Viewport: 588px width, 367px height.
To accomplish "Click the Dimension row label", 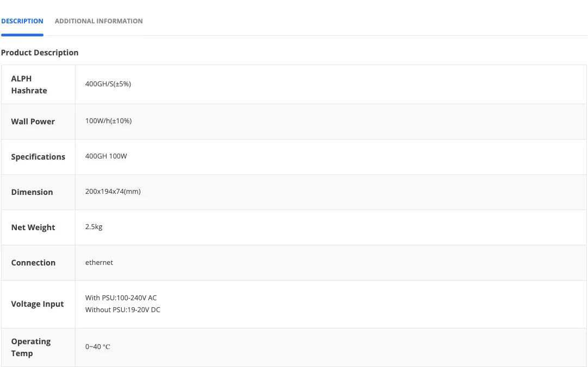I will [x=32, y=192].
